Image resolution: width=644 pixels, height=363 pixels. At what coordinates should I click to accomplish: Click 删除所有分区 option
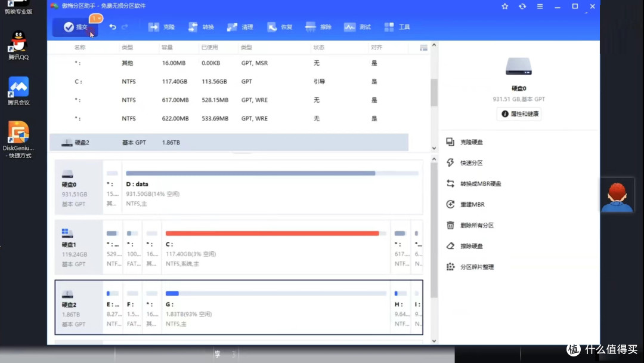coord(477,225)
